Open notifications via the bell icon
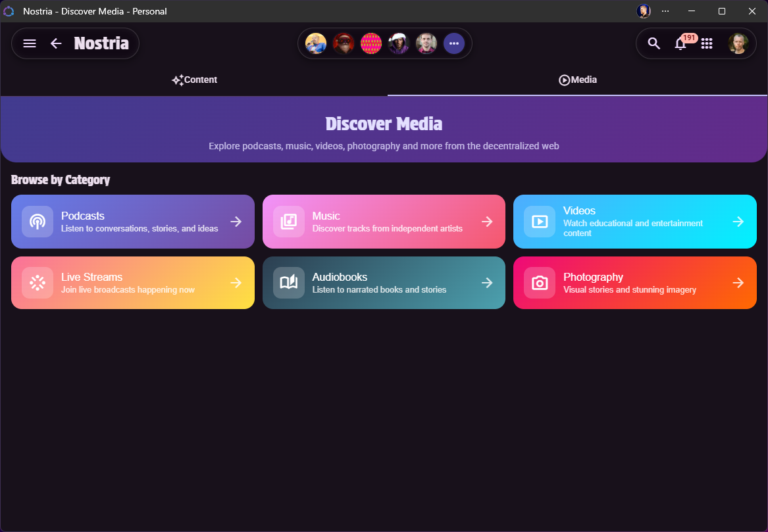Screen dimensions: 768x532 pyautogui.click(x=680, y=43)
